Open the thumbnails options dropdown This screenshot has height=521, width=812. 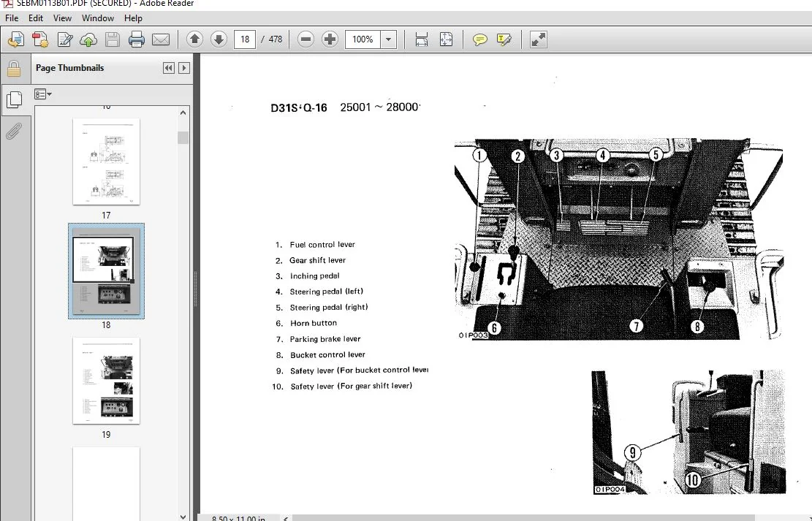(43, 94)
